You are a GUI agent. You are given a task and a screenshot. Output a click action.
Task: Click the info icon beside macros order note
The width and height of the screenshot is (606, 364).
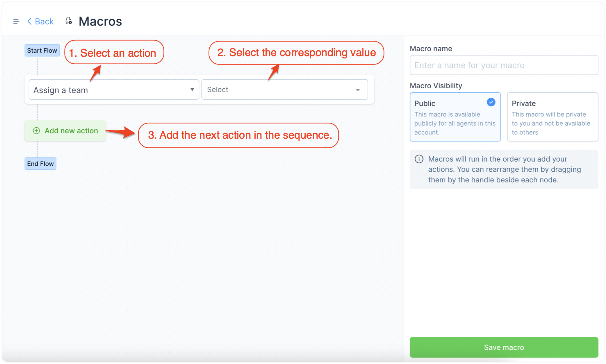(x=419, y=159)
